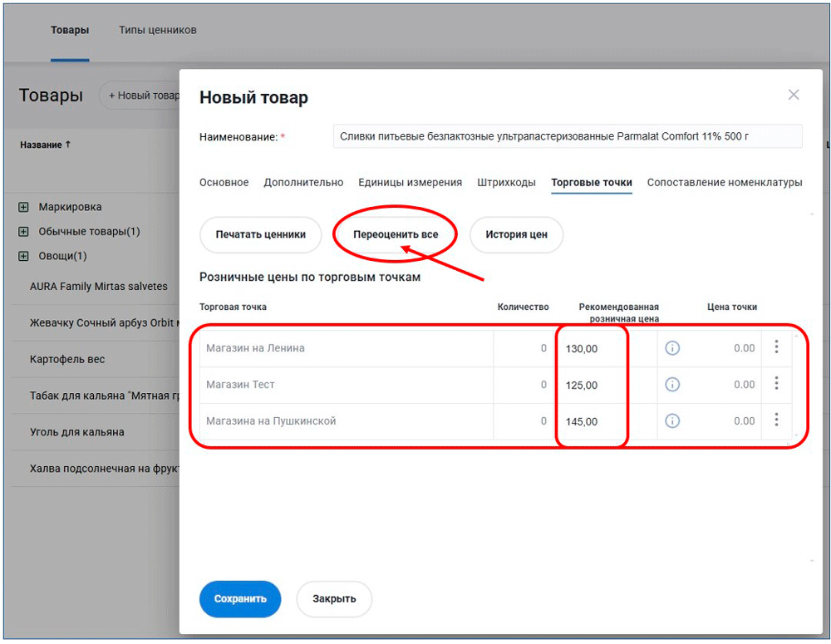Edit the 130,00 recommended price field
This screenshot has height=644, width=831.
592,349
